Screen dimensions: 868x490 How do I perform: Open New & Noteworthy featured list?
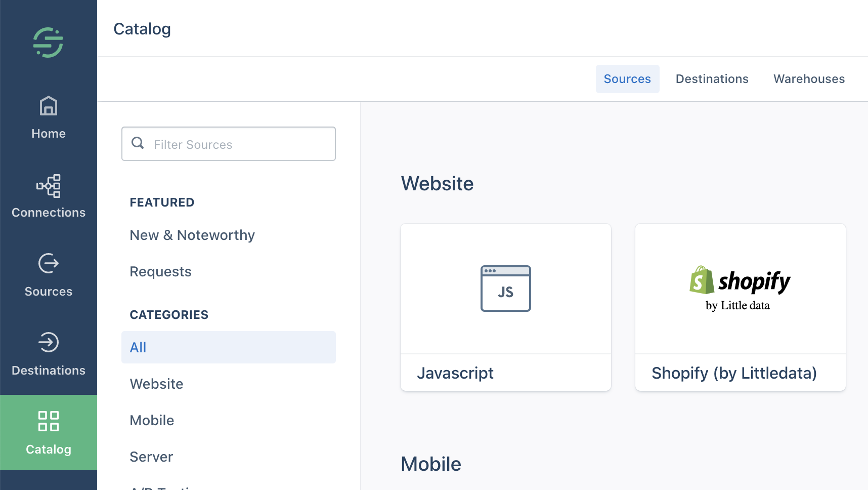(192, 235)
